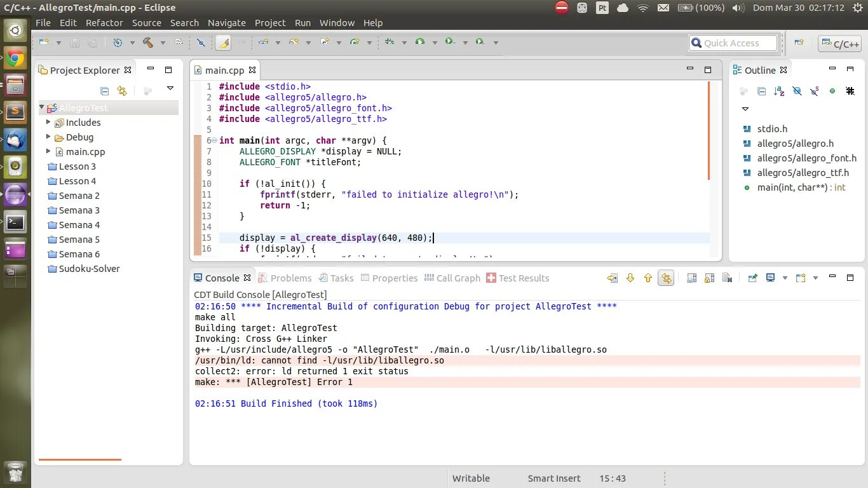The height and width of the screenshot is (488, 868).
Task: Click the New C++ Class icon
Action: click(x=354, y=43)
